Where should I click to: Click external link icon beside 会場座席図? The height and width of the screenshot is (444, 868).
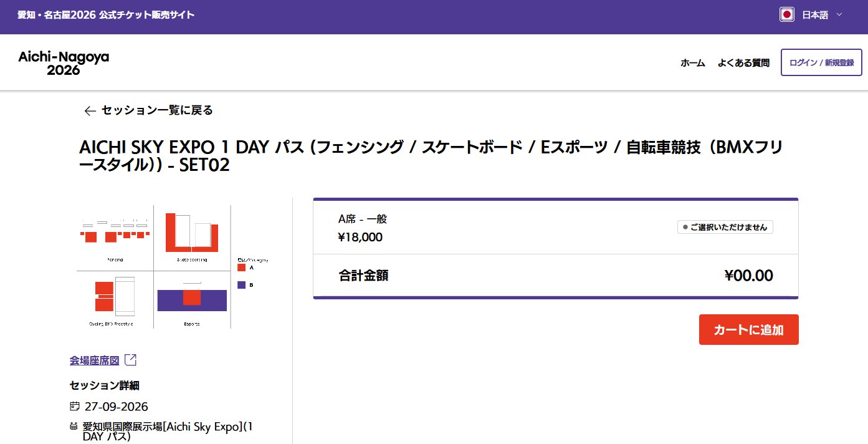(x=130, y=360)
